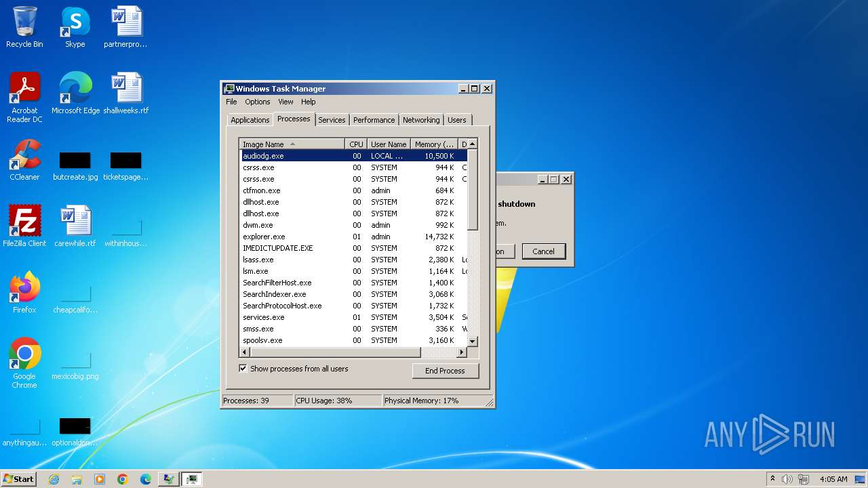This screenshot has width=868, height=488.
Task: Switch to the Applications tab
Action: click(x=250, y=120)
